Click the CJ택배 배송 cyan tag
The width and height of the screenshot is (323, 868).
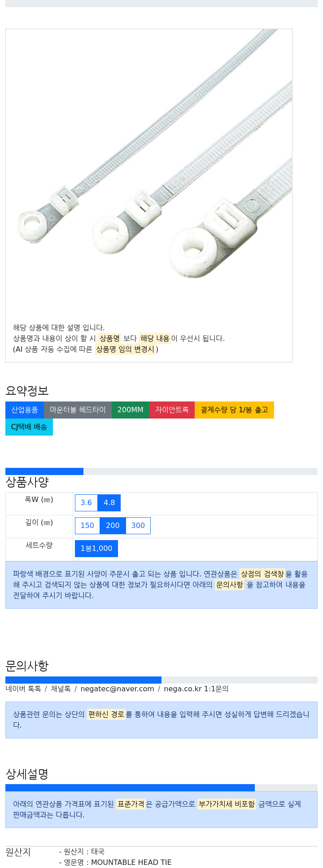click(29, 427)
